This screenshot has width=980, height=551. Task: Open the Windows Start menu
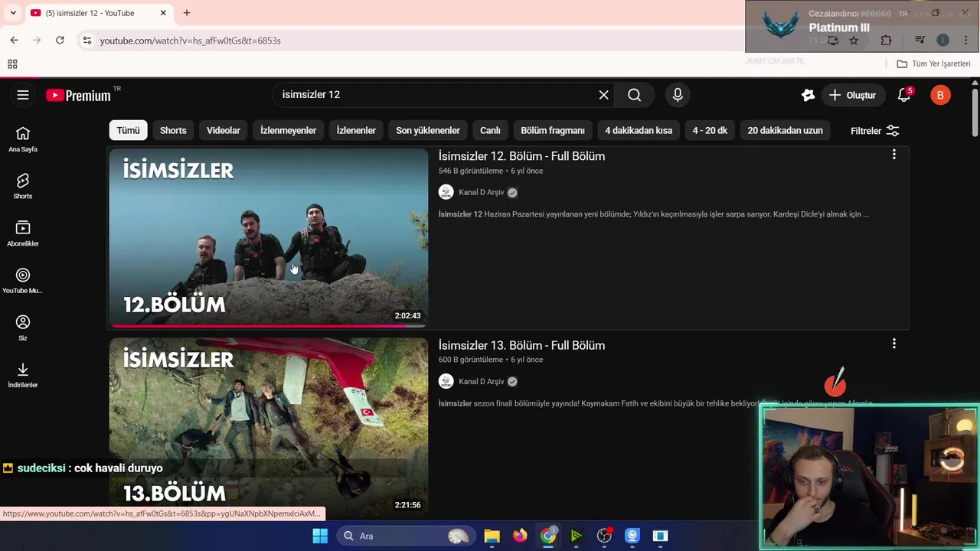320,536
